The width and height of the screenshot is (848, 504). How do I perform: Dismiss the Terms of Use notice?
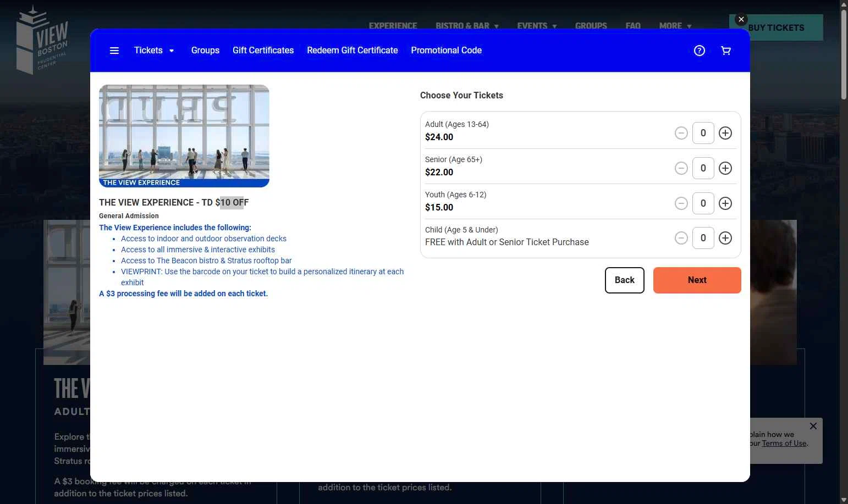tap(813, 426)
